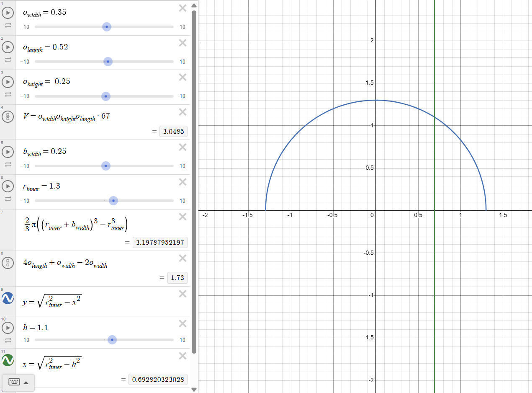Screen dimensions: 532x393
Task: Expand the keyboard options arrow
Action: (x=26, y=383)
